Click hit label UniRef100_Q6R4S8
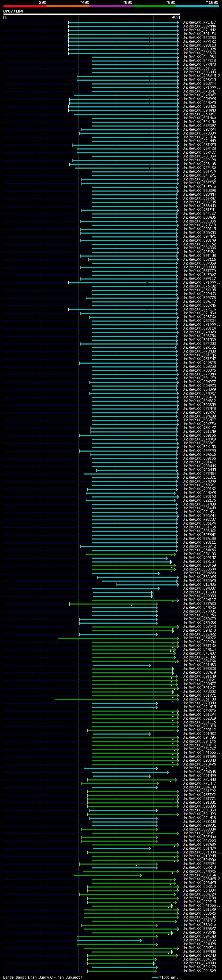Viewport: 222px width, 980px height. click(199, 149)
